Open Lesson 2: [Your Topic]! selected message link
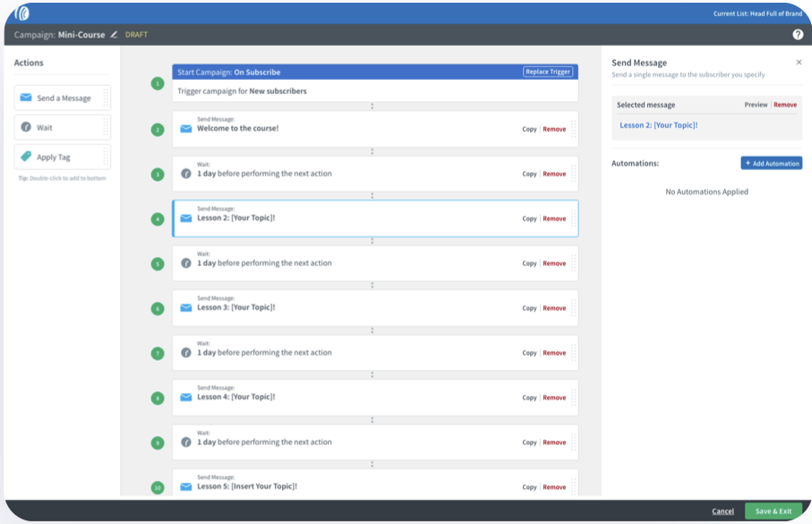812x524 pixels. 658,125
